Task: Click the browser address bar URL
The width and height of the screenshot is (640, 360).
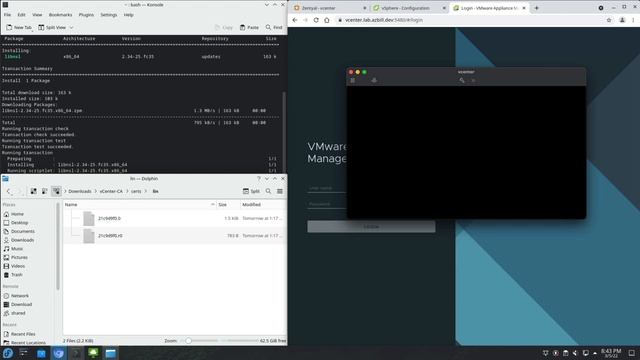Action: [x=384, y=20]
